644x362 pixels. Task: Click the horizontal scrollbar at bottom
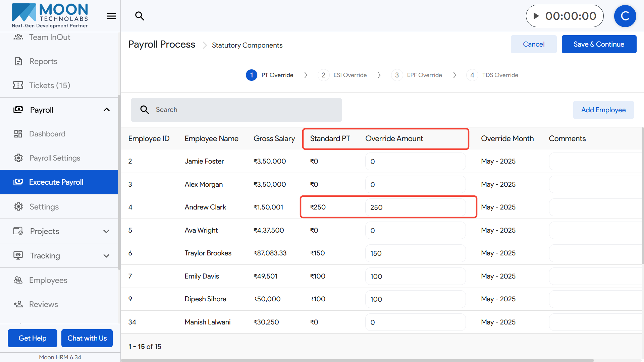(357, 360)
